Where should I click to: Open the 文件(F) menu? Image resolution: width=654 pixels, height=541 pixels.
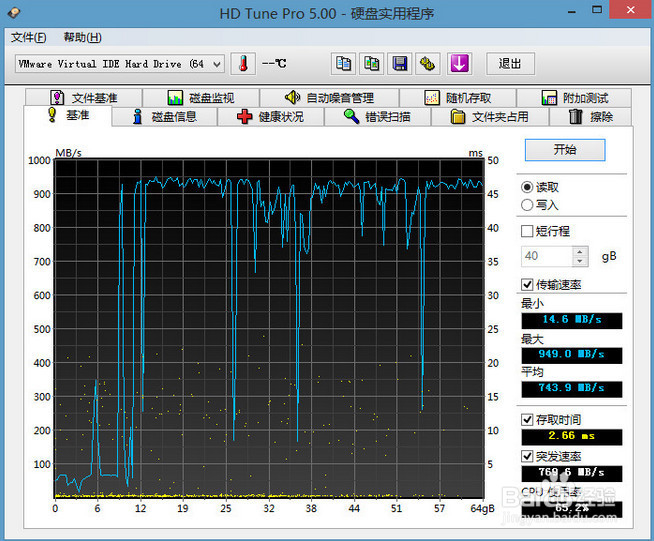pyautogui.click(x=28, y=38)
